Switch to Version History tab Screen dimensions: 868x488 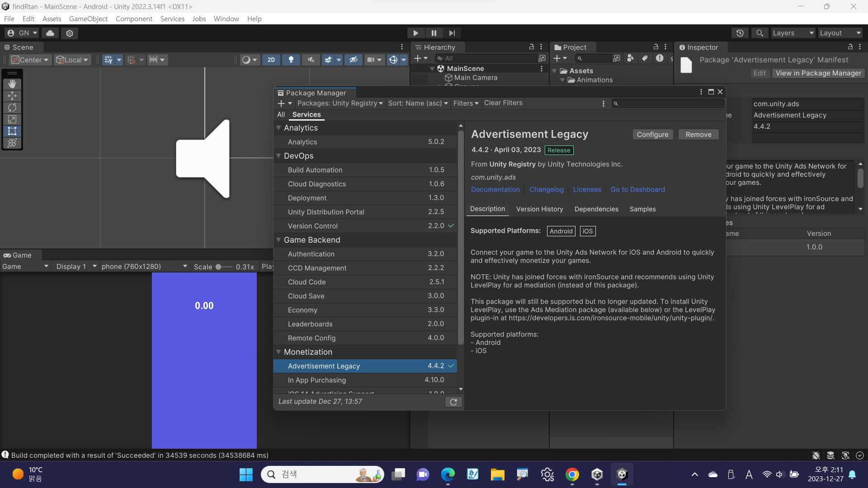coord(540,209)
